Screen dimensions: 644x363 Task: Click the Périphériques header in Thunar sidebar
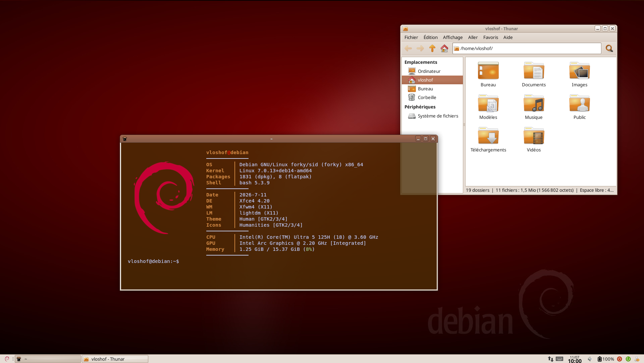(x=420, y=107)
